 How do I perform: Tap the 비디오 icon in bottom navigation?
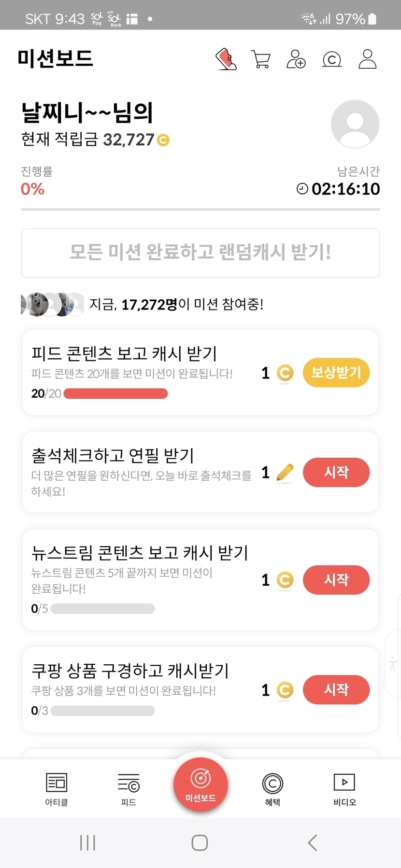tap(344, 788)
